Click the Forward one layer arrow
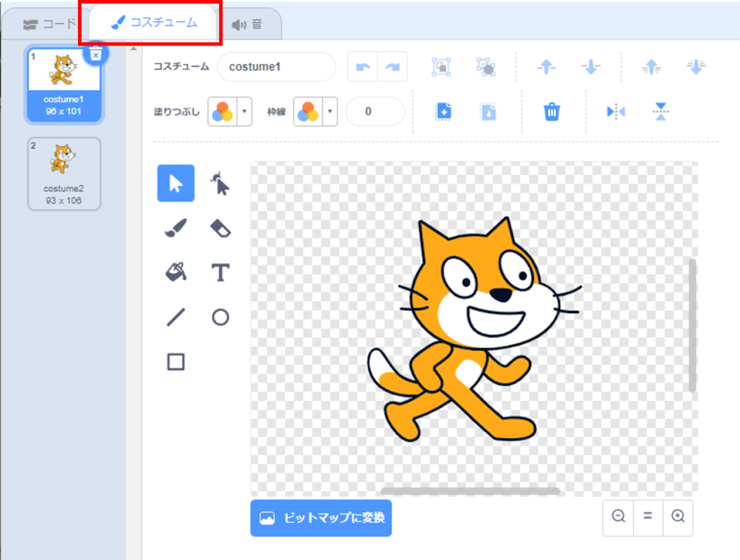Viewport: 740px width, 560px height. pos(546,67)
